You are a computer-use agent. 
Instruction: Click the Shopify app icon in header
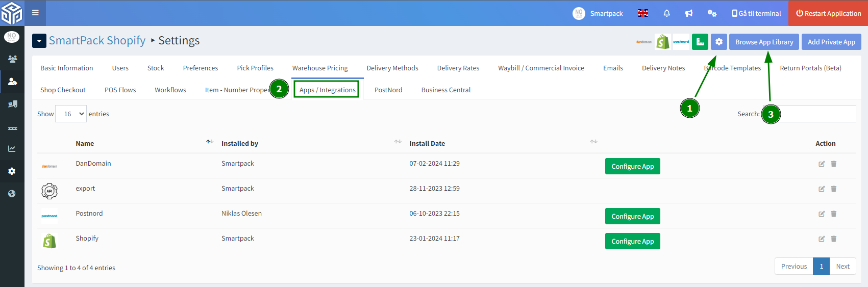click(x=663, y=42)
